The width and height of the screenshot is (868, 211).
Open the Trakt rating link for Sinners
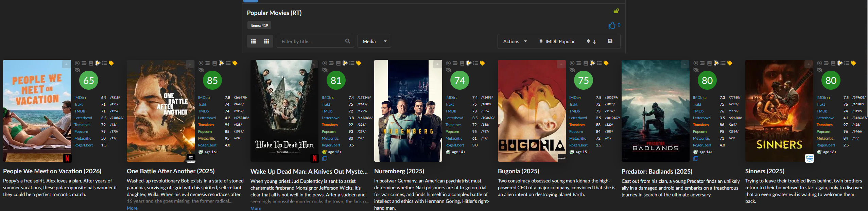(821, 104)
